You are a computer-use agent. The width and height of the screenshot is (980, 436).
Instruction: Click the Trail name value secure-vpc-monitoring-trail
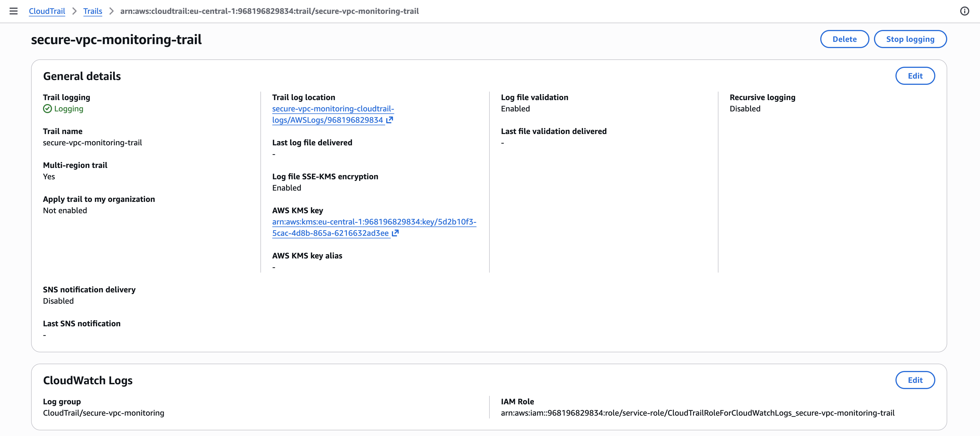(x=92, y=143)
